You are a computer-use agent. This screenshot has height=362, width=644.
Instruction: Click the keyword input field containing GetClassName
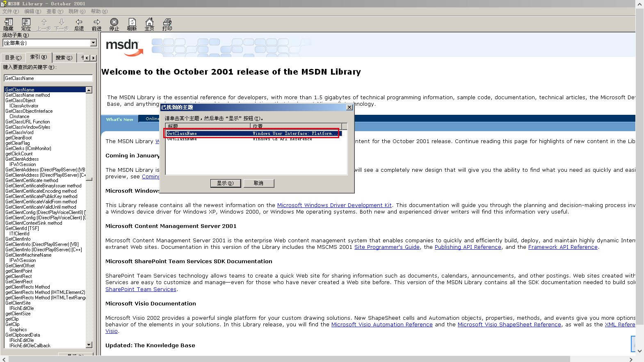(x=48, y=78)
